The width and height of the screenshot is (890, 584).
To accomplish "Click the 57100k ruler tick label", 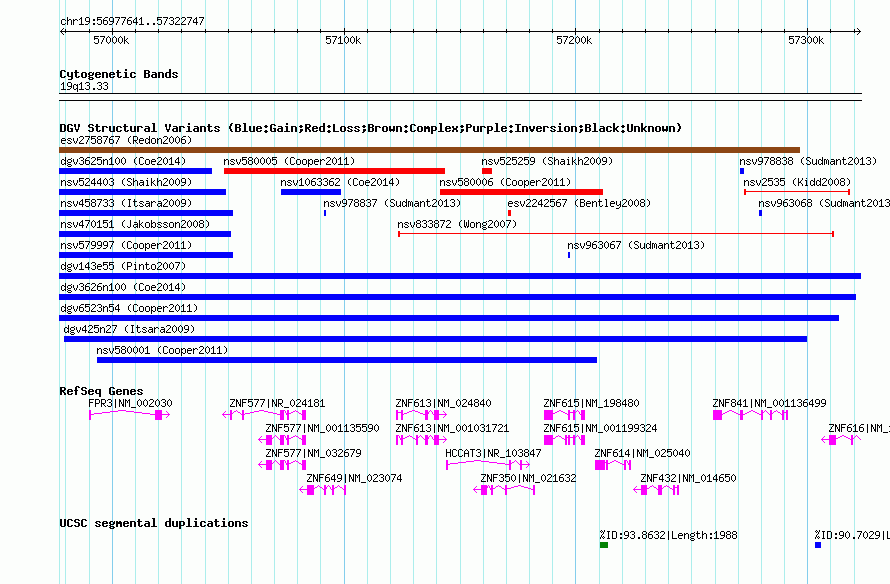I will click(x=343, y=40).
